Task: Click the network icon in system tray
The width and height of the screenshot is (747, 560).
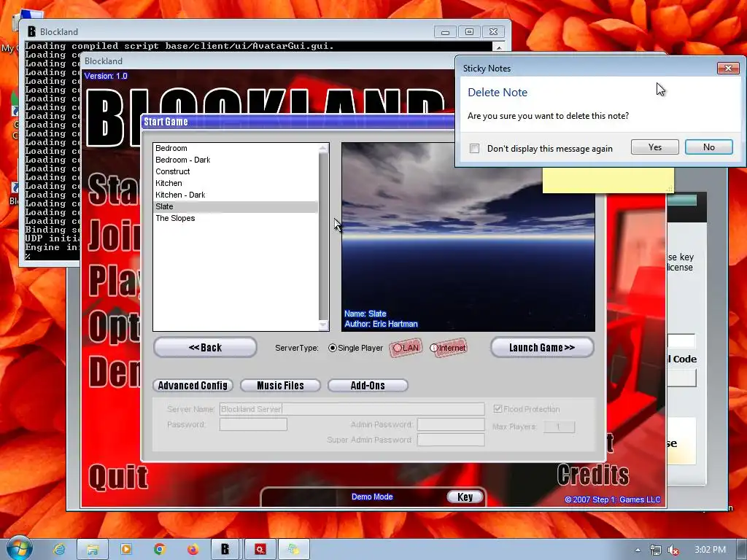Action: (656, 550)
